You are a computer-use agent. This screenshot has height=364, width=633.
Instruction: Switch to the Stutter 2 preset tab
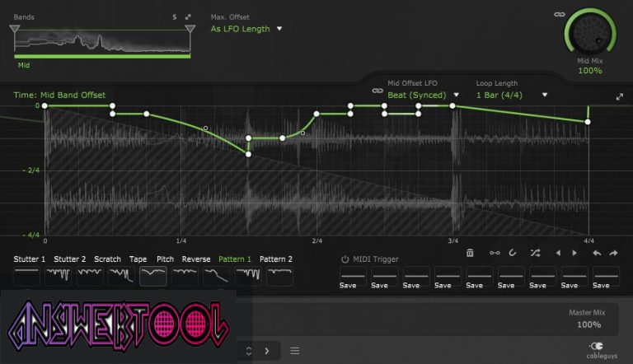pos(70,259)
